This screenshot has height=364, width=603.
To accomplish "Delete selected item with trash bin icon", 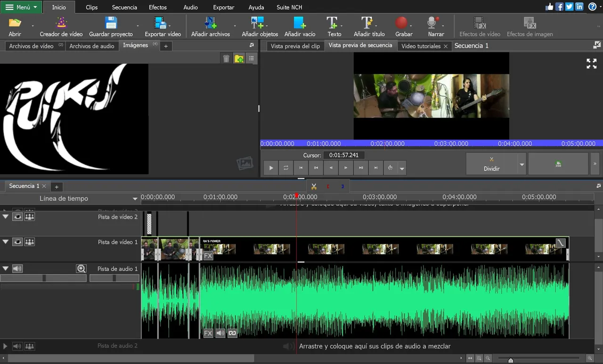I will click(226, 58).
